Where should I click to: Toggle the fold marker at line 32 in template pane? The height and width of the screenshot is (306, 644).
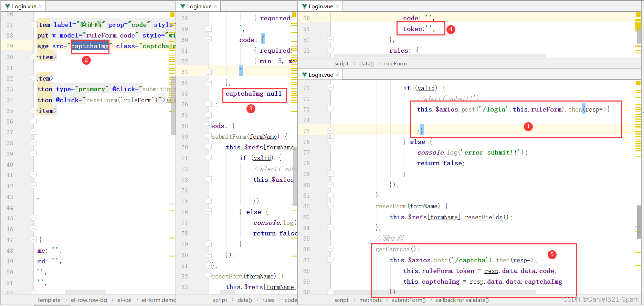point(33,78)
